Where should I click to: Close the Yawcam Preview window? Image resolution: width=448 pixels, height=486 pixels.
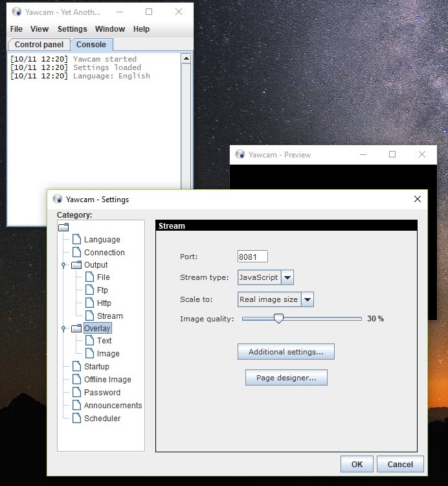tap(421, 154)
